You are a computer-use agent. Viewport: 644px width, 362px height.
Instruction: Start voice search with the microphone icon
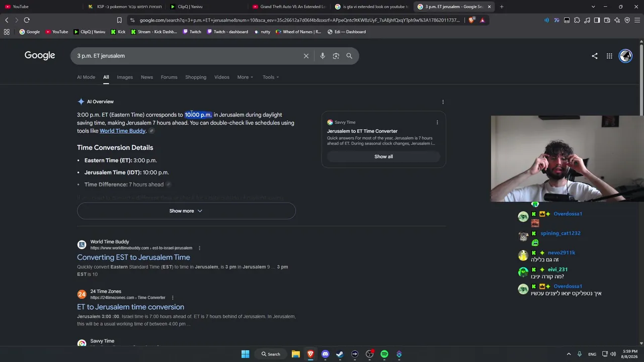323,56
